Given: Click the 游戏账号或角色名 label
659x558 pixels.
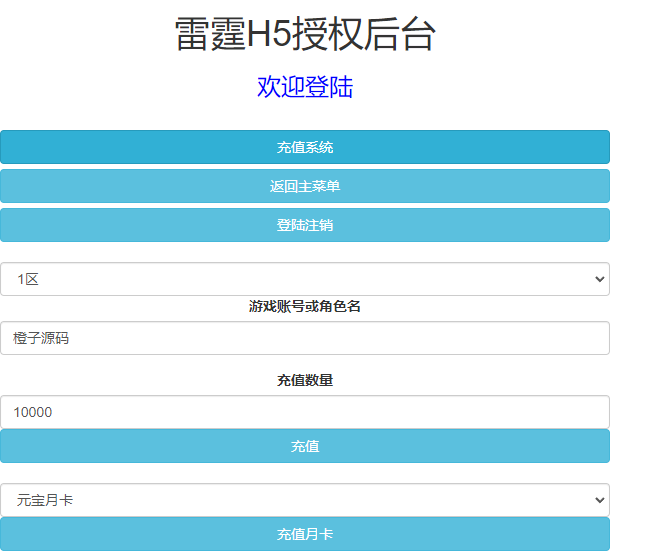Looking at the screenshot, I should click(x=305, y=306).
